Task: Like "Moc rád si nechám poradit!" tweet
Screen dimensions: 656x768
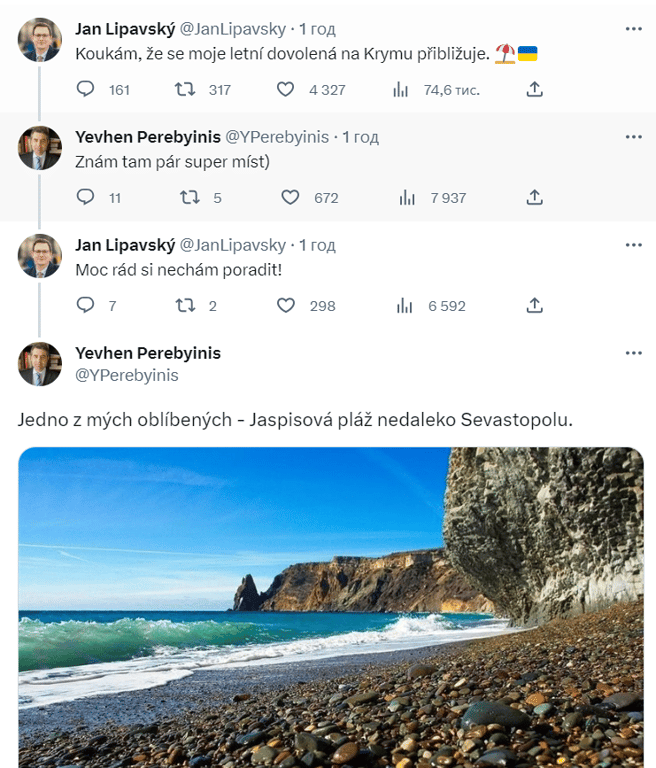Action: pos(286,306)
